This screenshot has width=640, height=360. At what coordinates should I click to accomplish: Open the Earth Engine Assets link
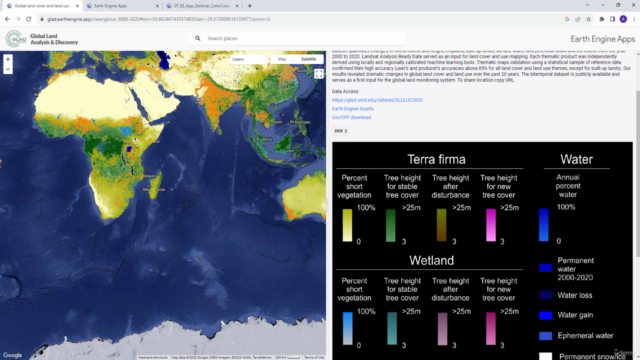tap(353, 109)
